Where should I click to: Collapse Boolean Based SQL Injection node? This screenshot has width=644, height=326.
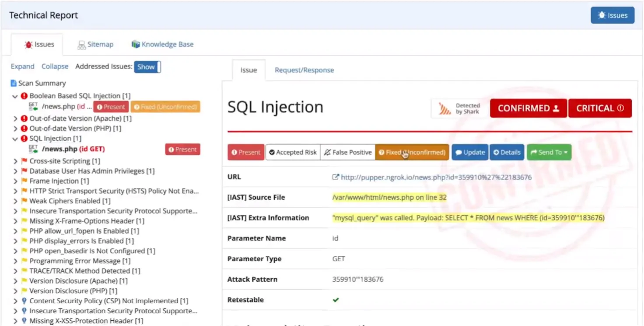click(15, 96)
